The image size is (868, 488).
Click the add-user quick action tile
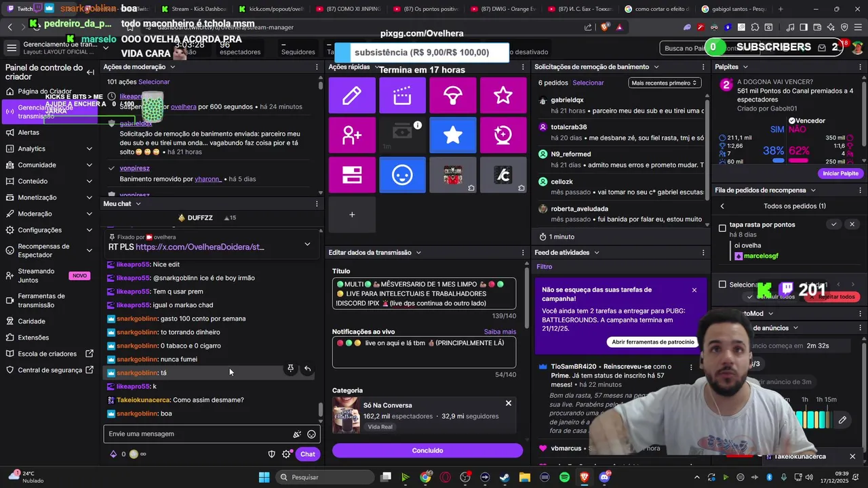[x=352, y=135]
